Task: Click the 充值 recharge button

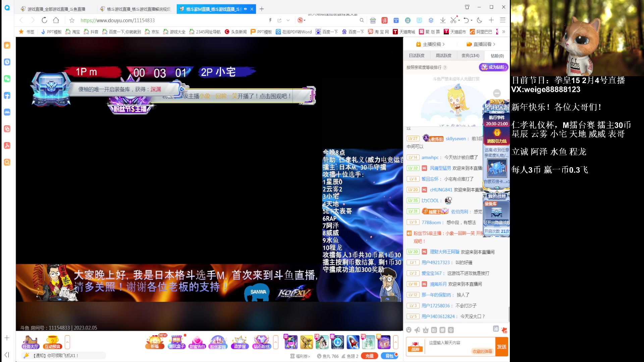Action: 370,356
